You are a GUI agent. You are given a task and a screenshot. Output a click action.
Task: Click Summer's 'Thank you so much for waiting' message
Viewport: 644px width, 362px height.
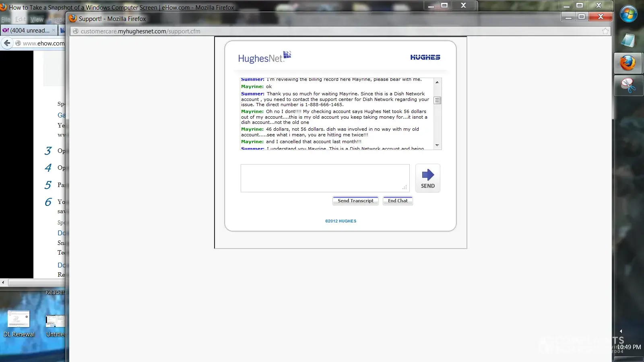coord(335,99)
